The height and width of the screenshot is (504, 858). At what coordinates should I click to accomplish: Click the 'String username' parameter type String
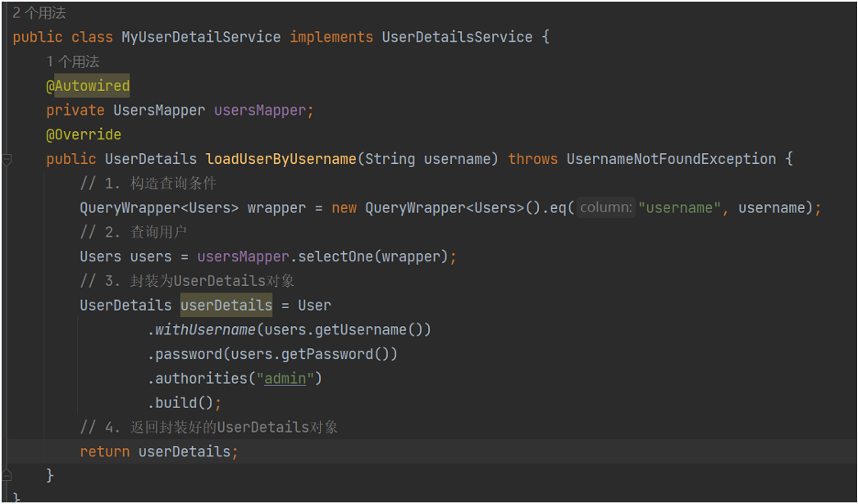click(390, 159)
